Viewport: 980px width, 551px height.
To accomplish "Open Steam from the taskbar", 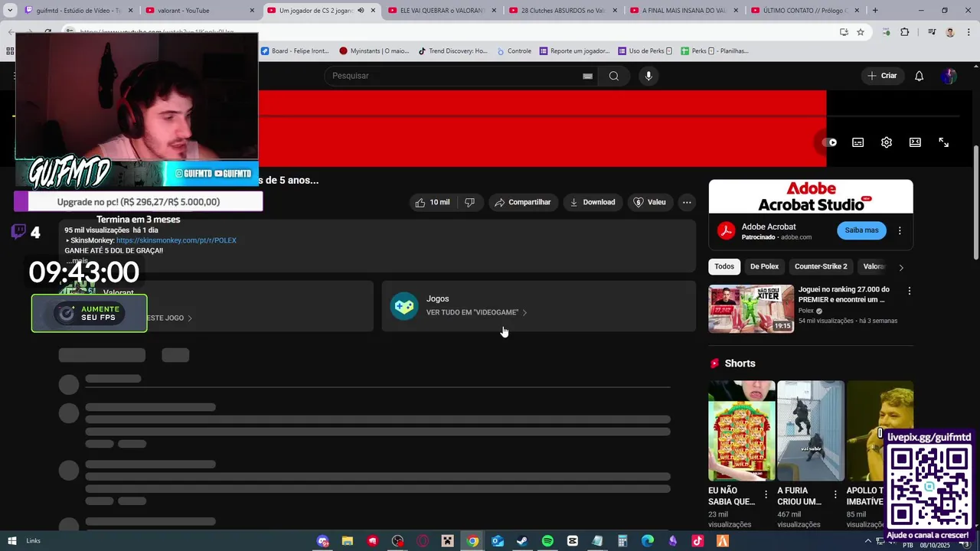I will [x=522, y=541].
